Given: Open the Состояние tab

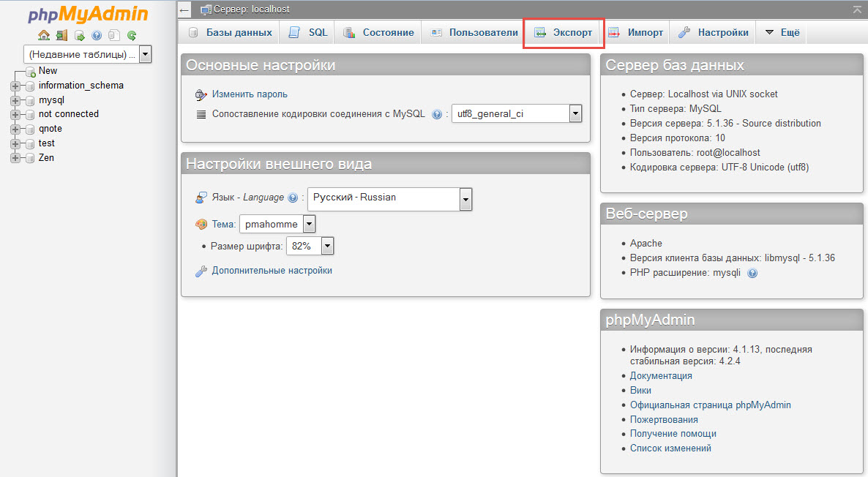Looking at the screenshot, I should click(x=378, y=33).
